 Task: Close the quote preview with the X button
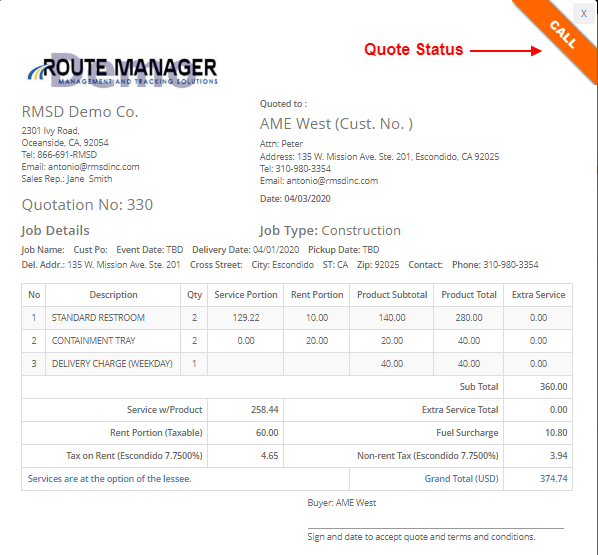coord(584,14)
